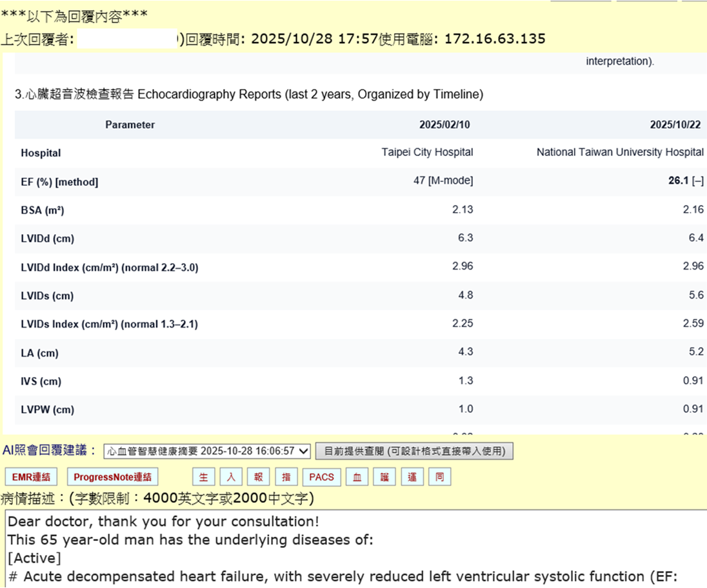
Task: Open the PACS imaging viewer
Action: [x=321, y=477]
